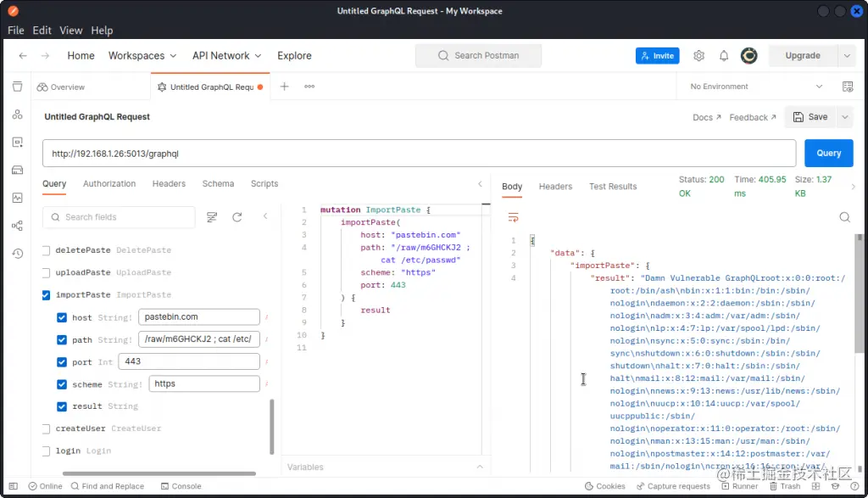Viewport: 868px width, 498px height.
Task: Open Postman settings gear
Action: (698, 55)
